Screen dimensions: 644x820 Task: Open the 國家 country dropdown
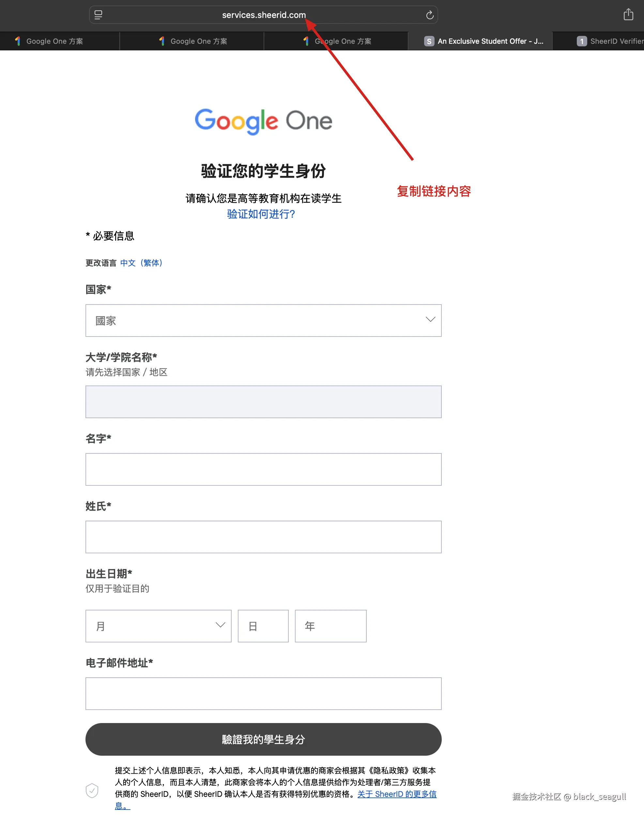coord(263,321)
